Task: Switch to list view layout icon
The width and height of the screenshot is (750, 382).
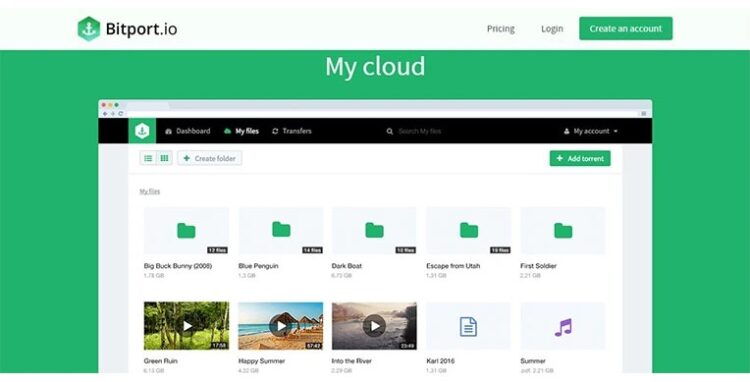Action: pos(148,158)
